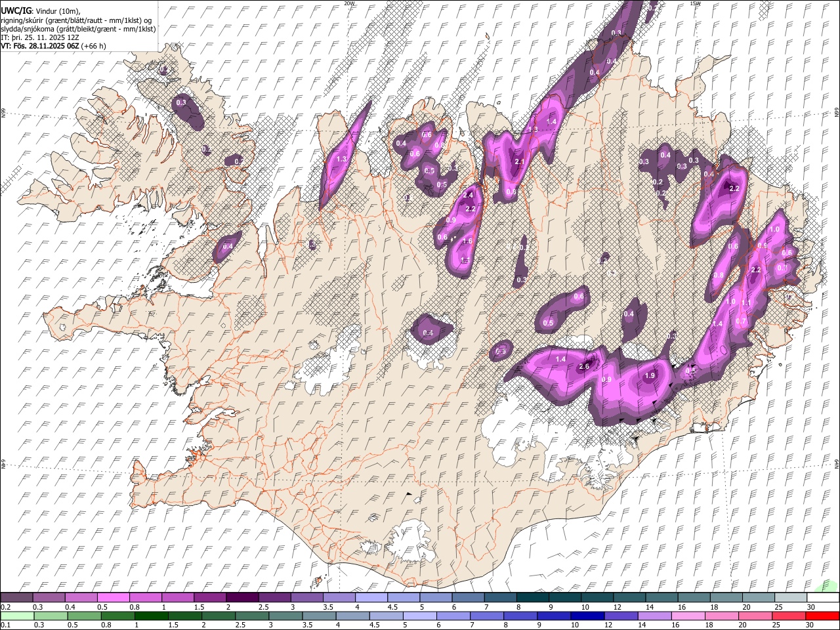Click the '30' label under top legend row
Screen dimensions: 840x630
point(811,607)
